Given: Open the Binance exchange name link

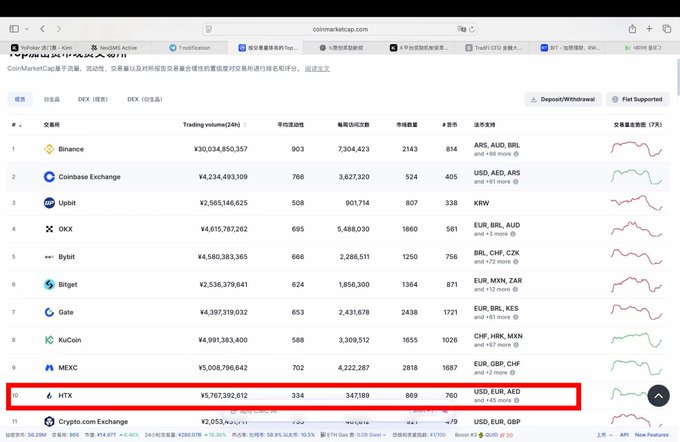Looking at the screenshot, I should click(71, 149).
